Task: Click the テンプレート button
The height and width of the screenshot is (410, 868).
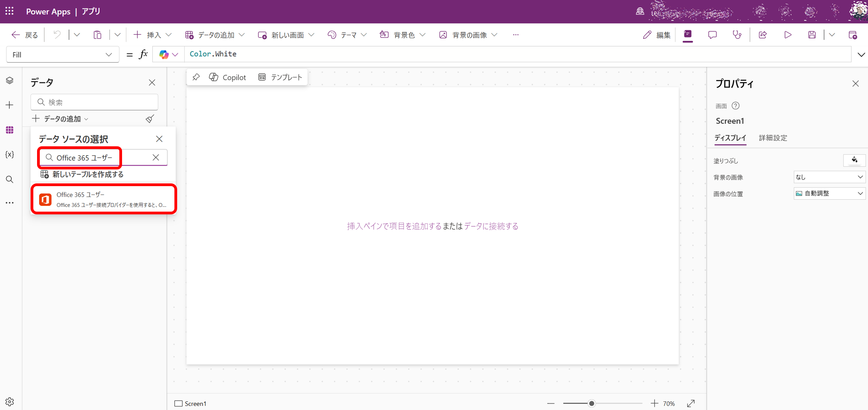Action: click(x=280, y=77)
